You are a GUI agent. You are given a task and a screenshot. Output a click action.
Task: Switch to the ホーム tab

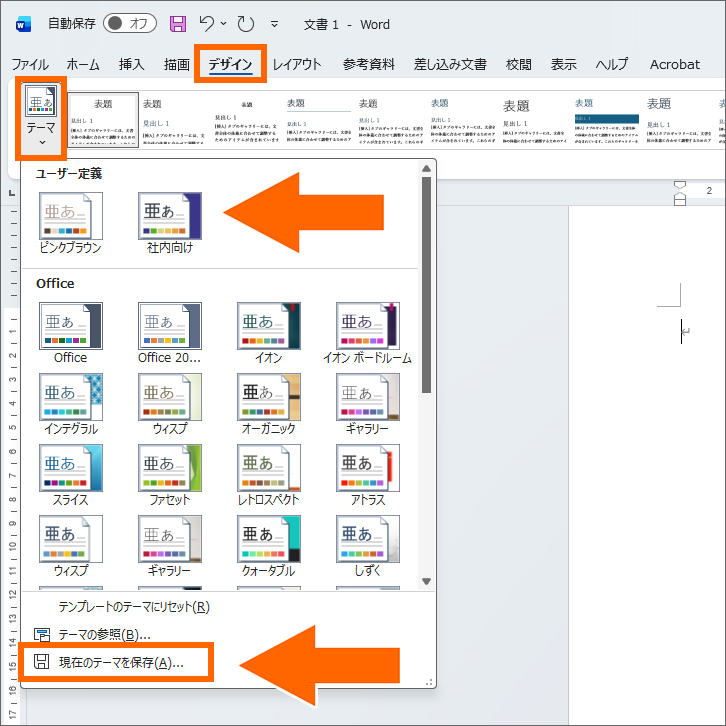click(83, 64)
